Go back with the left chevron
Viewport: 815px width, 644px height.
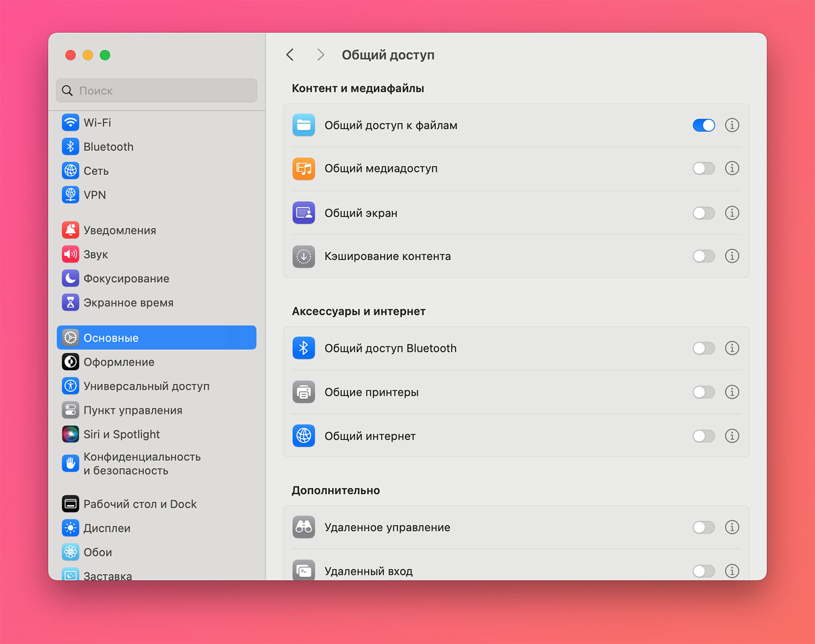[x=290, y=55]
